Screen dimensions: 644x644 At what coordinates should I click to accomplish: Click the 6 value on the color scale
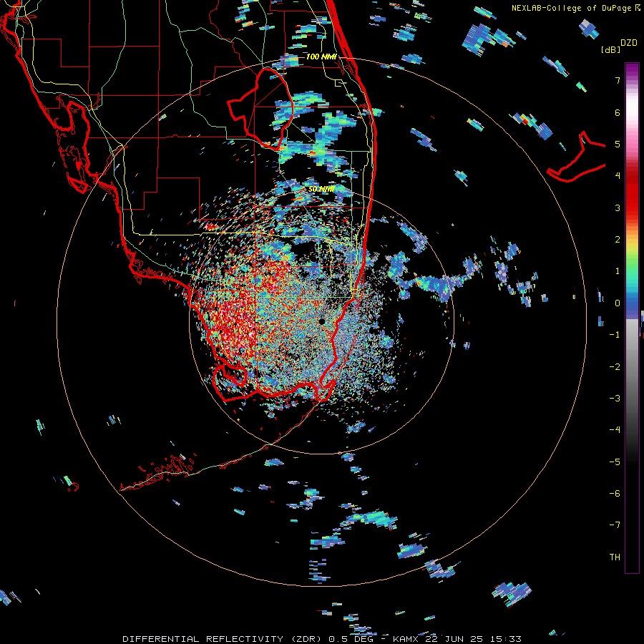(618, 112)
